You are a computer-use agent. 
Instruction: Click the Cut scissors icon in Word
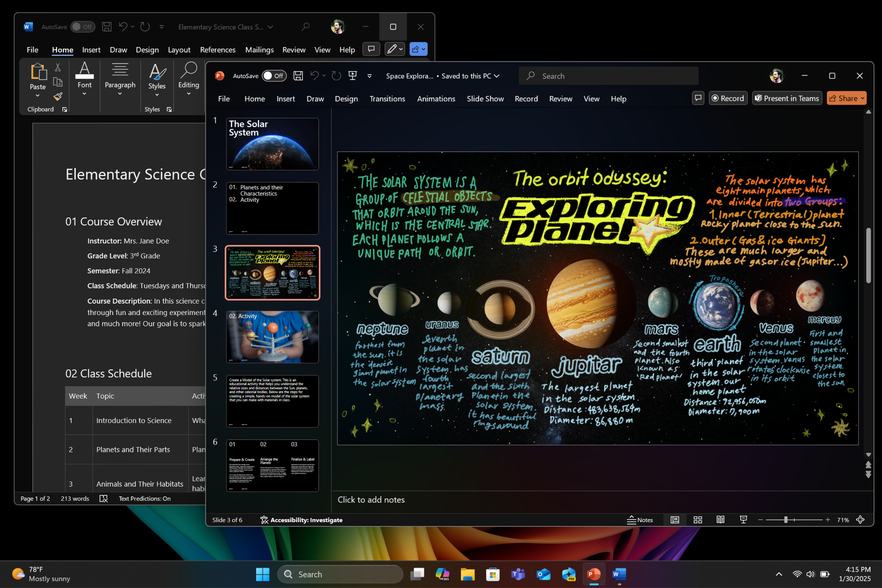coord(58,68)
